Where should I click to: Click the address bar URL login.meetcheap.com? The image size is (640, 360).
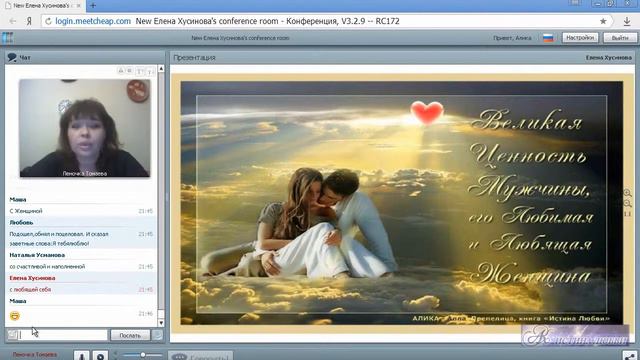(x=93, y=21)
